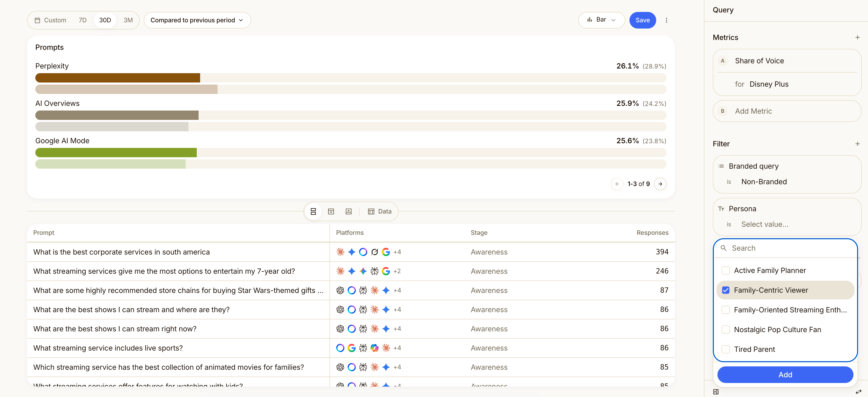
Task: Click the green Google AI Mode bar
Action: 116,153
